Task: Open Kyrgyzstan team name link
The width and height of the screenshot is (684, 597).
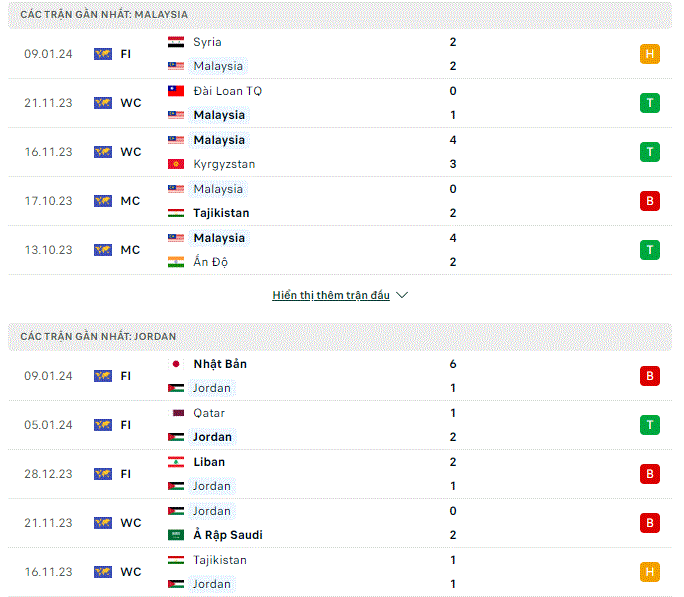Action: pos(224,164)
